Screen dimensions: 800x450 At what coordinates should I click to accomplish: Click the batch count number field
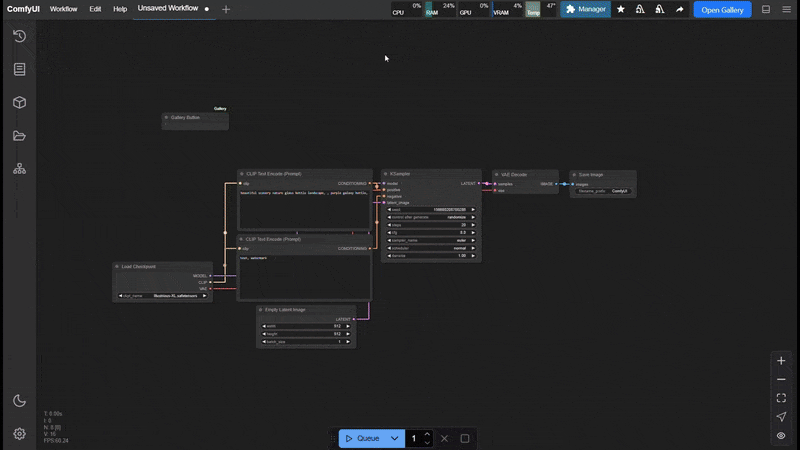pos(414,438)
